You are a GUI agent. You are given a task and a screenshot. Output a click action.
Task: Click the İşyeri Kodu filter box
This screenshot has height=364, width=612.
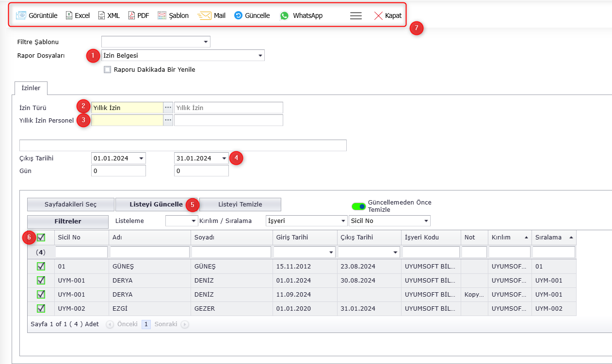[x=431, y=252]
